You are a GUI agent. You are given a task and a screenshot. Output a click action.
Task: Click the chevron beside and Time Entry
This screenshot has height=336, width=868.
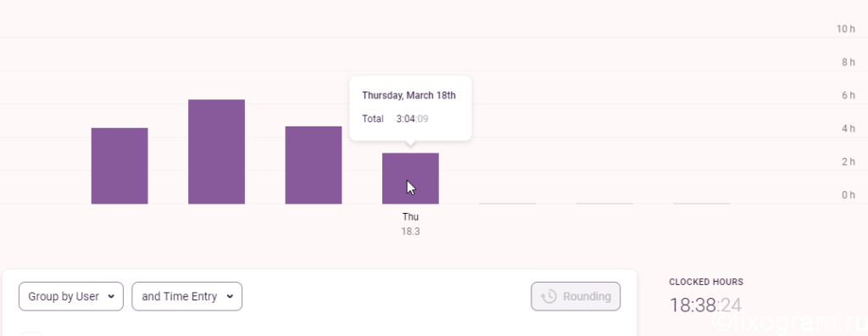pos(230,297)
